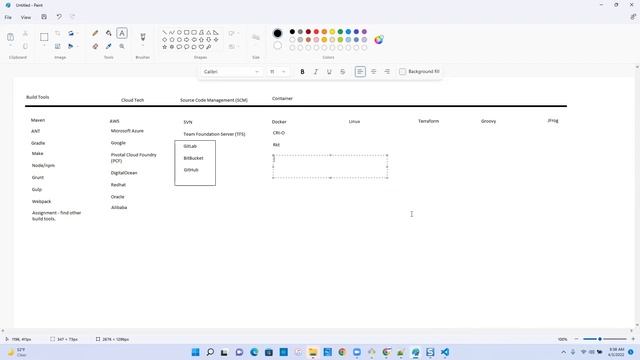640x360 pixels.
Task: Click the Cut scissors icon
Action: point(25,33)
